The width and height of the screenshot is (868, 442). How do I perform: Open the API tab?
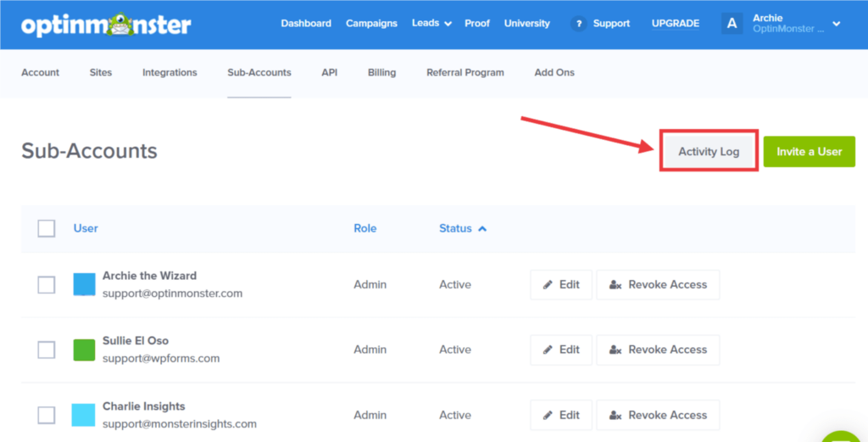[330, 73]
